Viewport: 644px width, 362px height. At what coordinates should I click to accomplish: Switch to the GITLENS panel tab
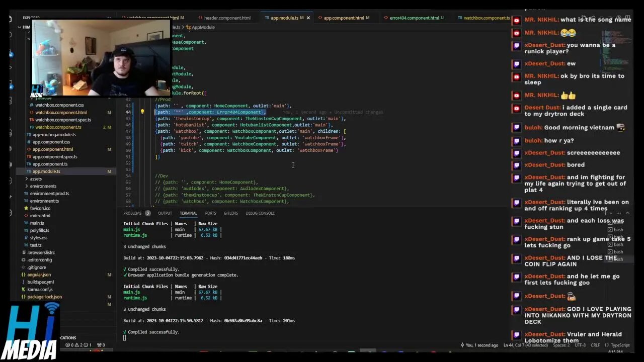click(x=231, y=213)
